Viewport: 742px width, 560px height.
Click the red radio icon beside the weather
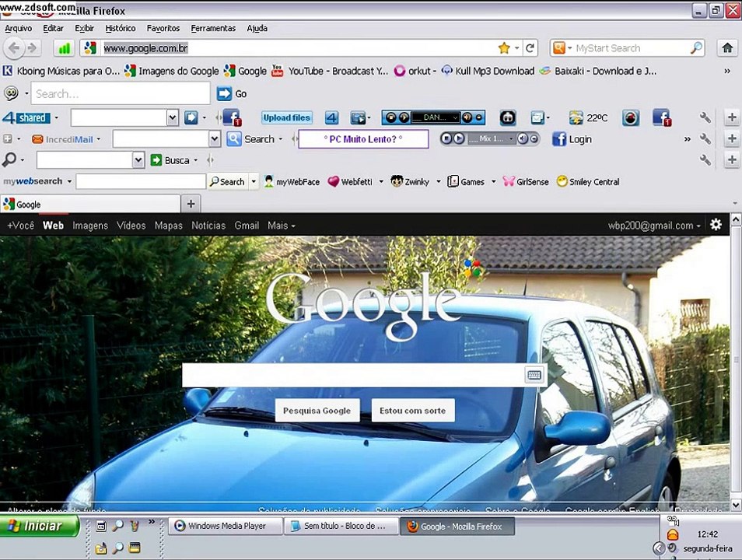[630, 117]
